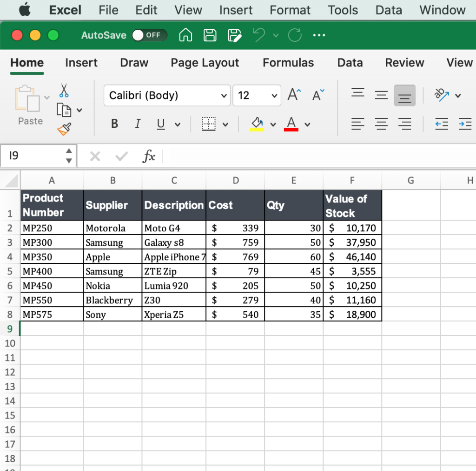Expand the Borders options arrow

tap(225, 124)
